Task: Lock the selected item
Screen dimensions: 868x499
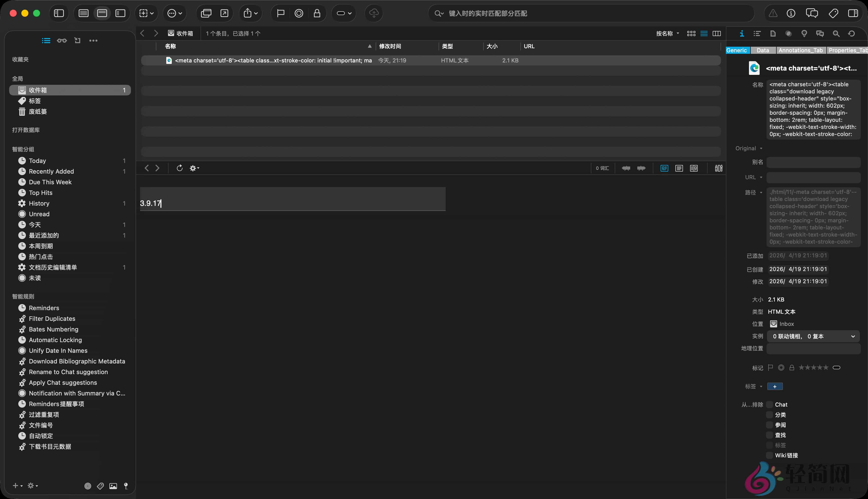Action: pyautogui.click(x=317, y=13)
